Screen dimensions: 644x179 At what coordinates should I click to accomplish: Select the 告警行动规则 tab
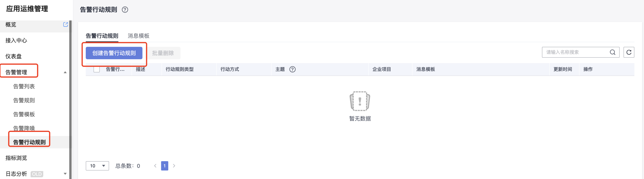(102, 36)
